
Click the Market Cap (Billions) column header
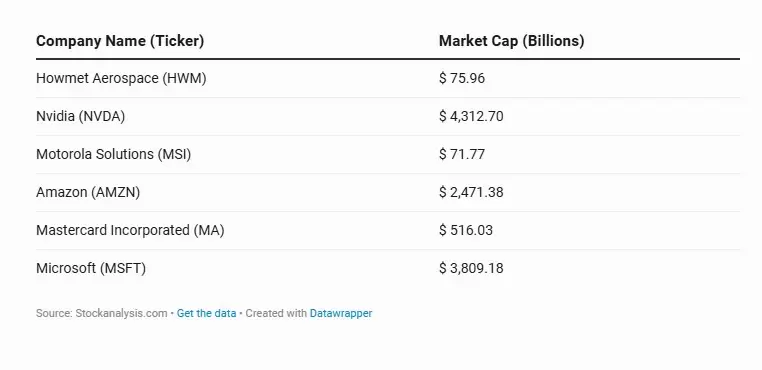pos(511,41)
